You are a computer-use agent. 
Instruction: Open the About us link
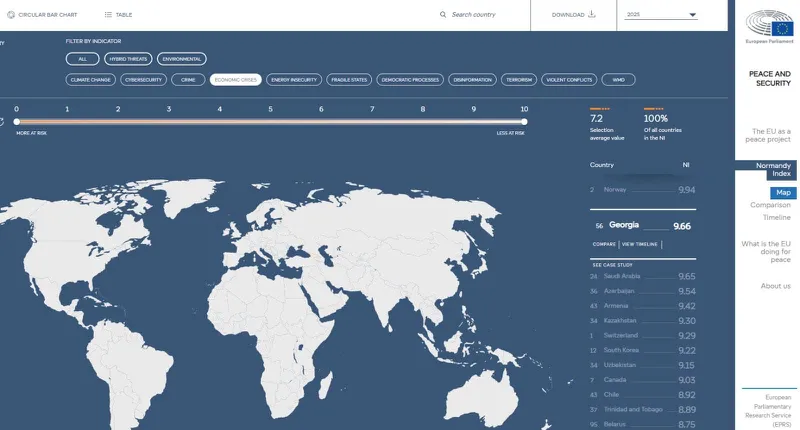click(x=776, y=286)
